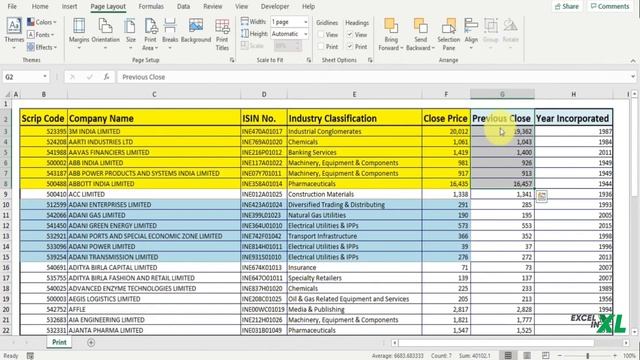The height and width of the screenshot is (360, 640).
Task: Click the Share button
Action: point(567,6)
